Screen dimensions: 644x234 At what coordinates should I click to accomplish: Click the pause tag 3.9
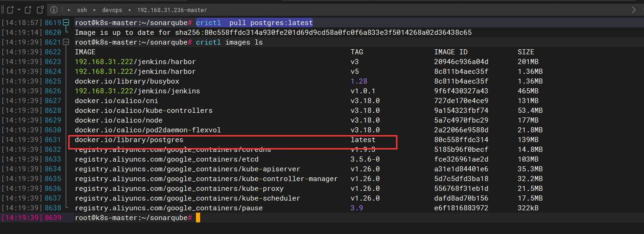click(x=357, y=208)
